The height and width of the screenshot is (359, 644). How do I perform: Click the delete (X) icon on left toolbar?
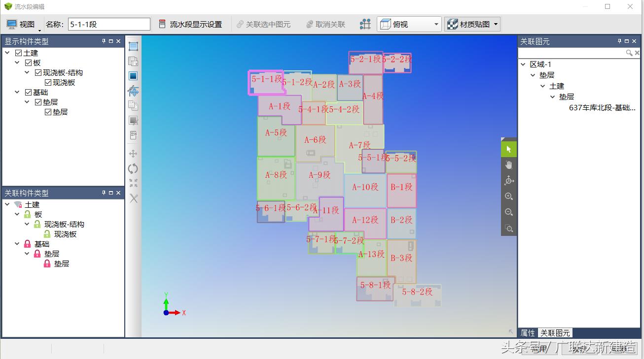(x=134, y=198)
